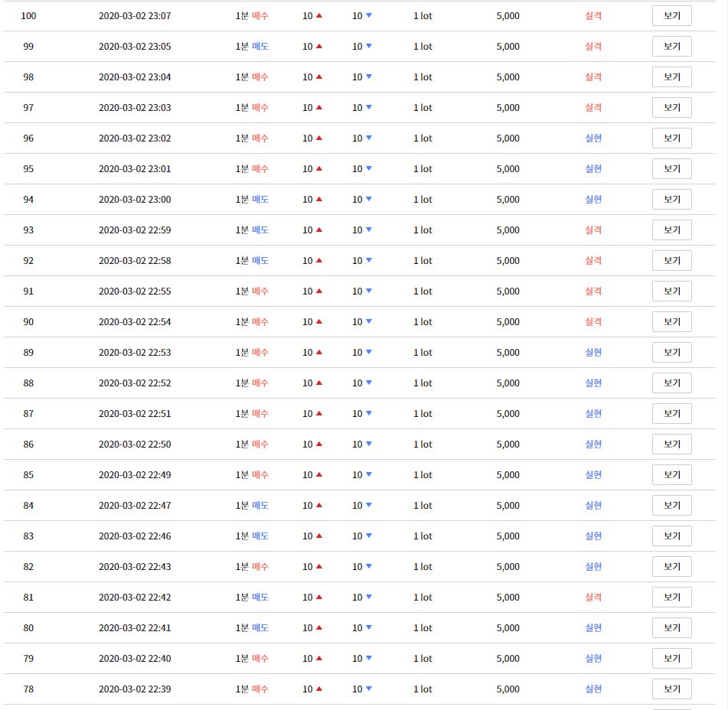Viewport: 728px width, 710px height.
Task: Click the red up arrow in row 81
Action: coord(319,598)
